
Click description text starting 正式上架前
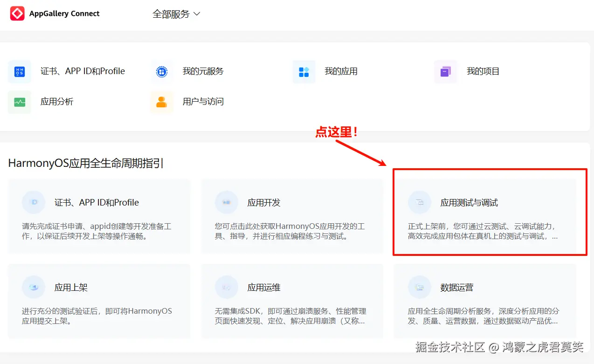[x=483, y=231]
